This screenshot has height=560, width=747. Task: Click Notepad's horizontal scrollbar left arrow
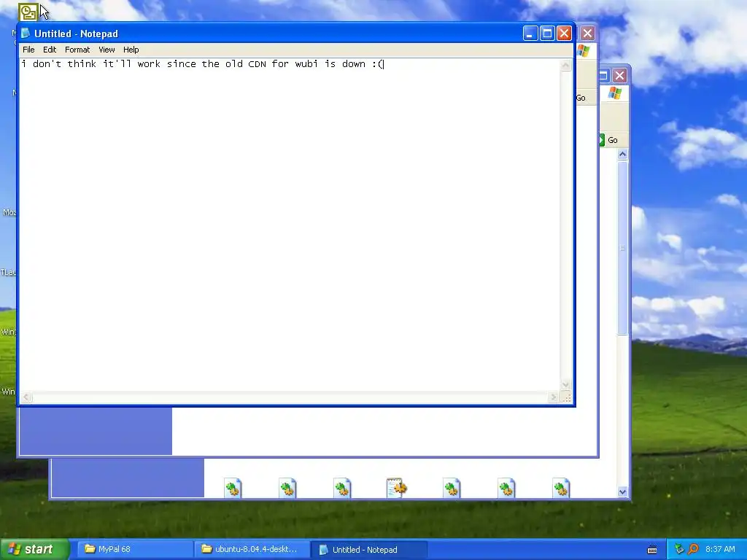click(x=27, y=397)
